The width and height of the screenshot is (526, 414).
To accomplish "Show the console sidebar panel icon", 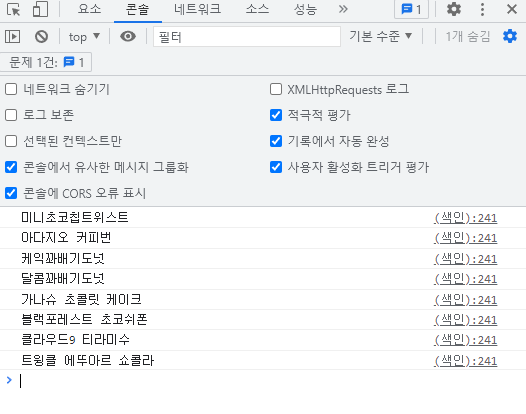I will pos(13,36).
